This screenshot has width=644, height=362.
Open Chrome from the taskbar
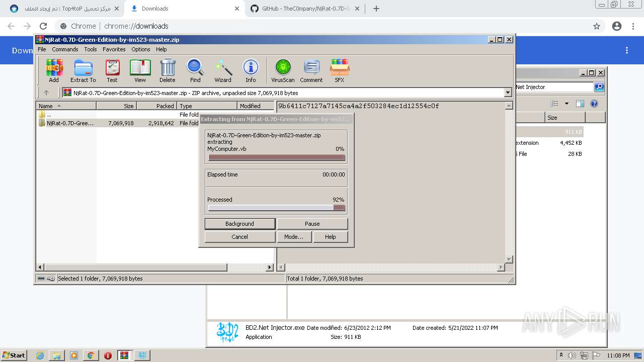coord(91,355)
